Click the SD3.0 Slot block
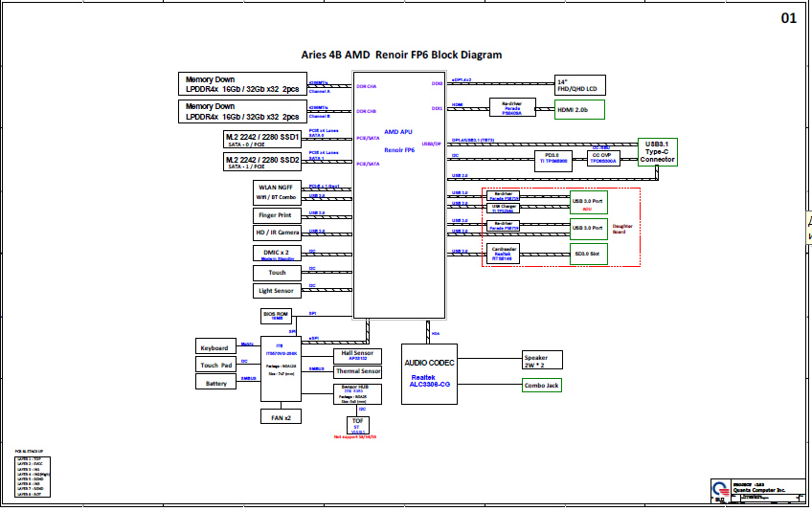The height and width of the screenshot is (511, 812). tap(588, 254)
